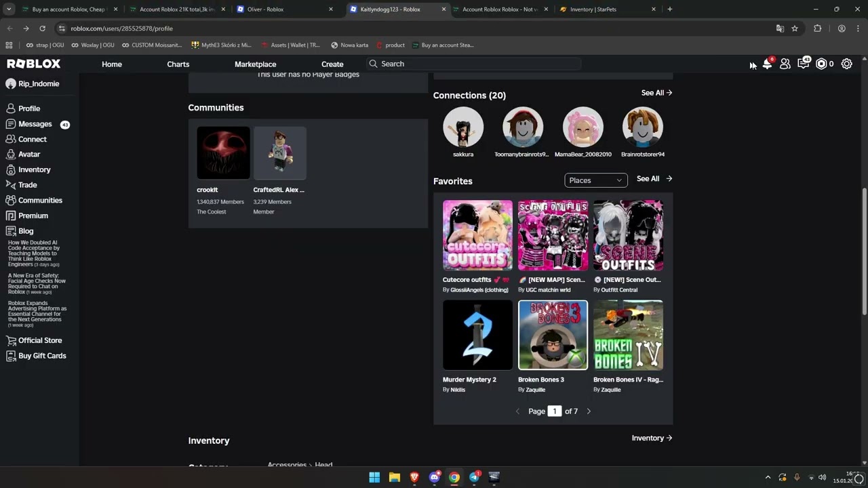Open the Roblox settings gear icon
The width and height of the screenshot is (868, 488).
pyautogui.click(x=847, y=64)
